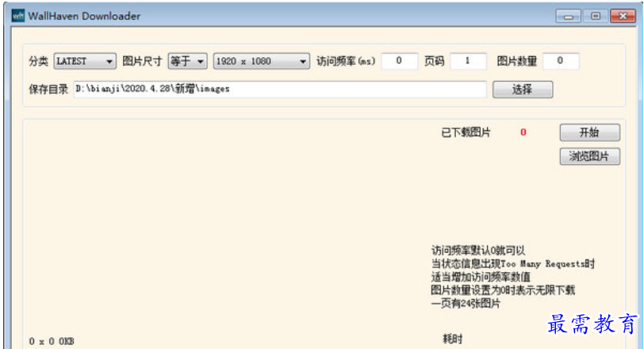Click the 图片数量设置为0时表示无限下载 line
The image size is (644, 349).
coord(503,290)
